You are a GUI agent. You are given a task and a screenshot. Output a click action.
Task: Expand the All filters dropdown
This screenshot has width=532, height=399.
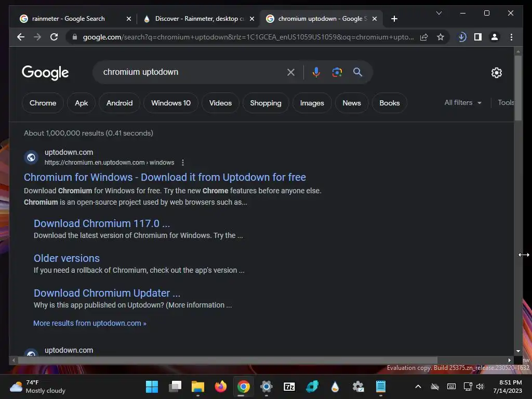(463, 102)
